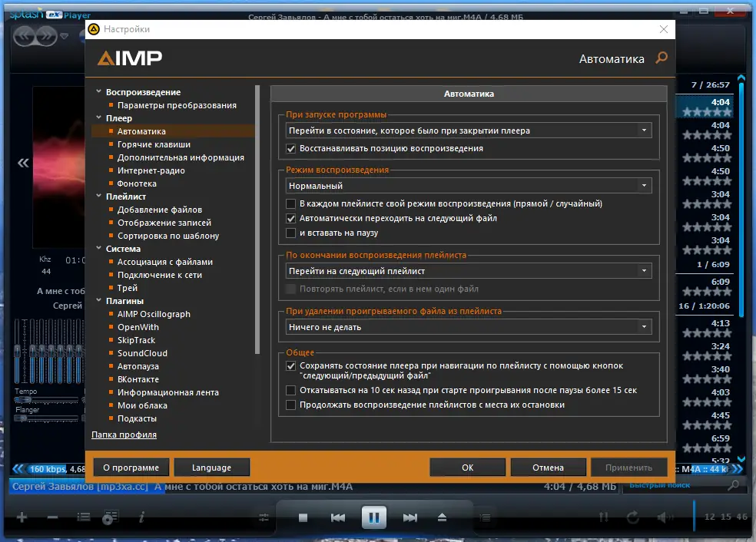
Task: Adjust the Tempo slider in player
Action: click(x=46, y=400)
